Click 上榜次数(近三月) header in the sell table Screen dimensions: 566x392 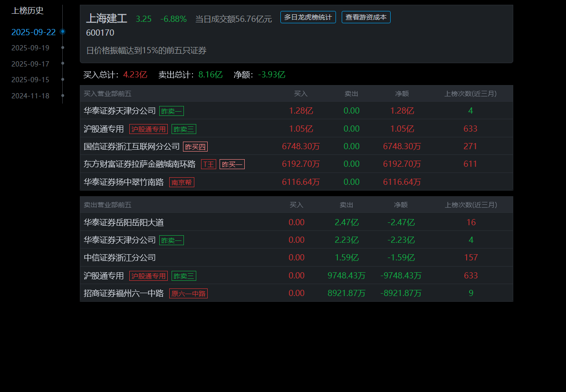tap(470, 205)
